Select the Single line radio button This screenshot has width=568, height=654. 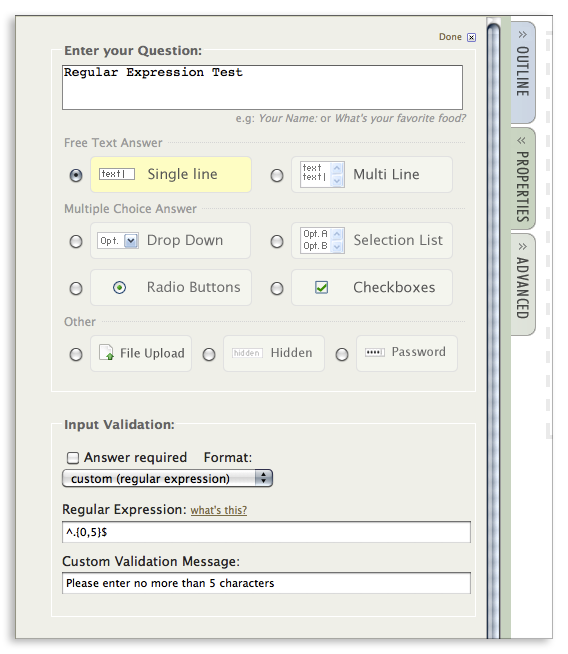pyautogui.click(x=76, y=175)
